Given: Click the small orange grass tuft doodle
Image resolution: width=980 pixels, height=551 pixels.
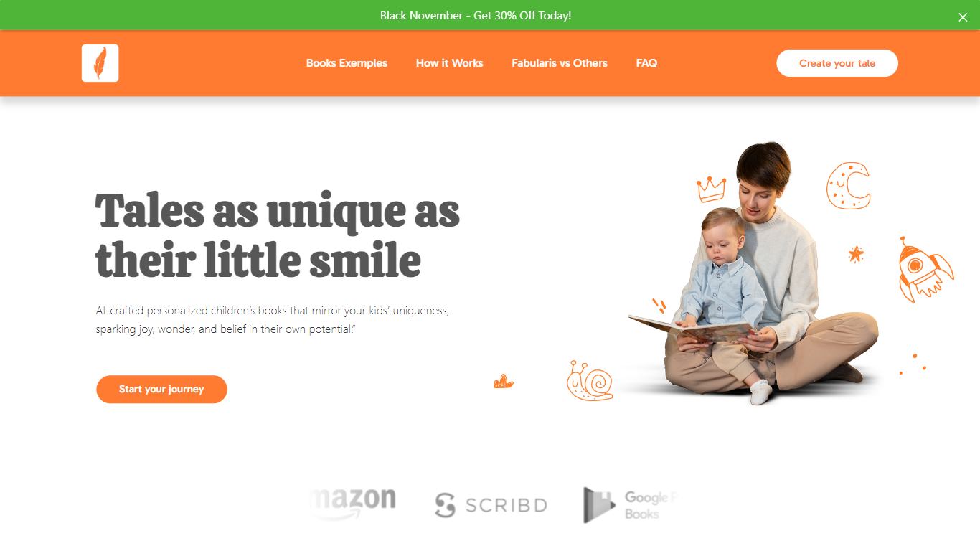Looking at the screenshot, I should point(504,382).
